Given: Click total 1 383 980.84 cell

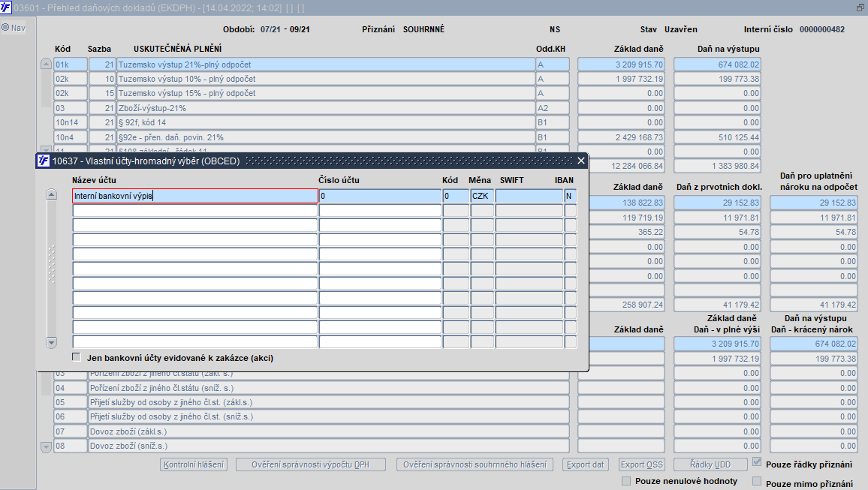Looking at the screenshot, I should (717, 166).
